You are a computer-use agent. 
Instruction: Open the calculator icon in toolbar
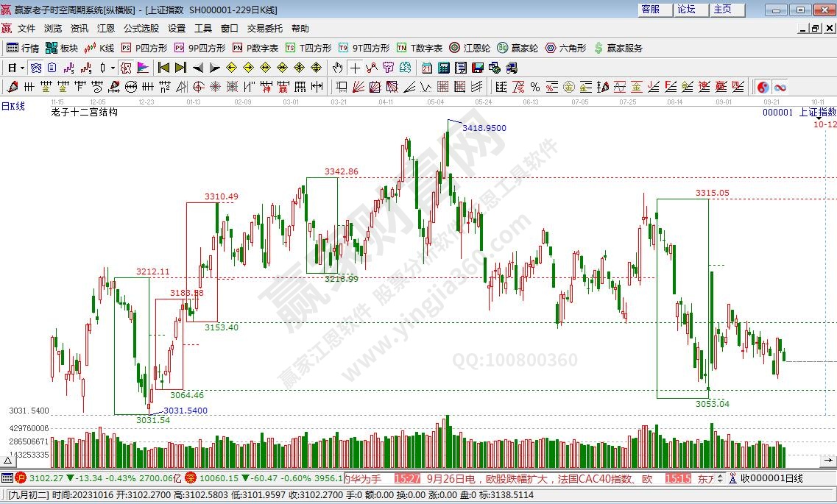[444, 68]
